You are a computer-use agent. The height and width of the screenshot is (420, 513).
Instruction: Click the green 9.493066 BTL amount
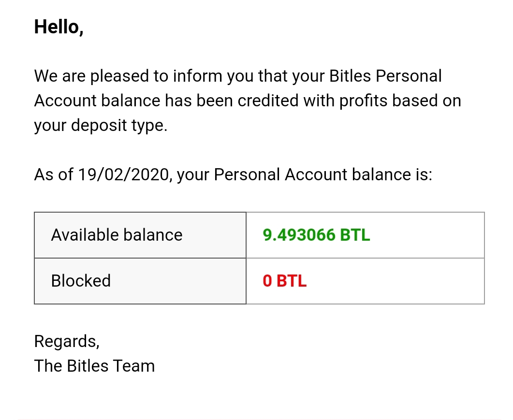click(x=316, y=235)
